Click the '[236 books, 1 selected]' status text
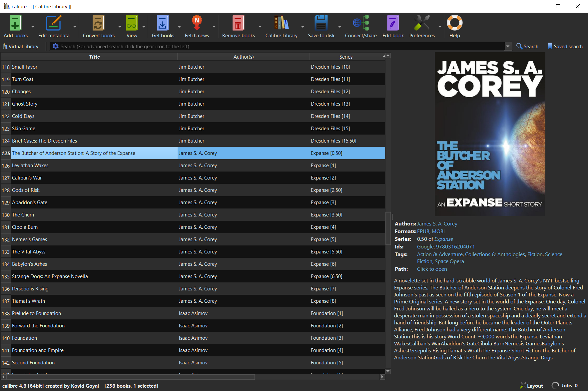 [131, 386]
